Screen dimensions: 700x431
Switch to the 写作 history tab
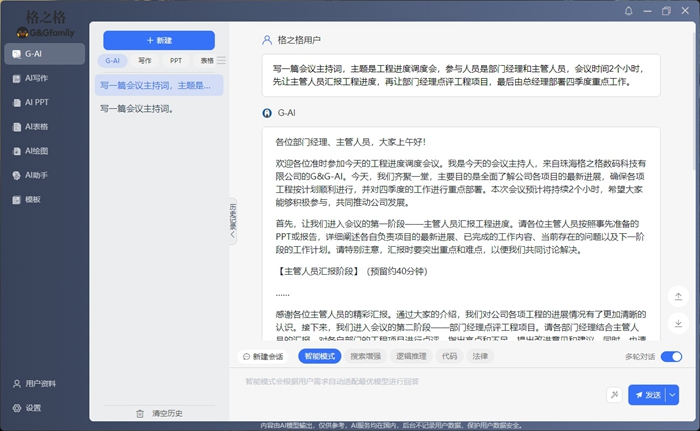[x=145, y=60]
